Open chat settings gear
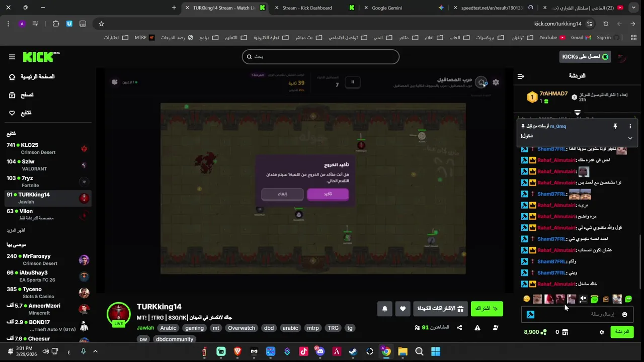644x362 pixels. point(602,332)
